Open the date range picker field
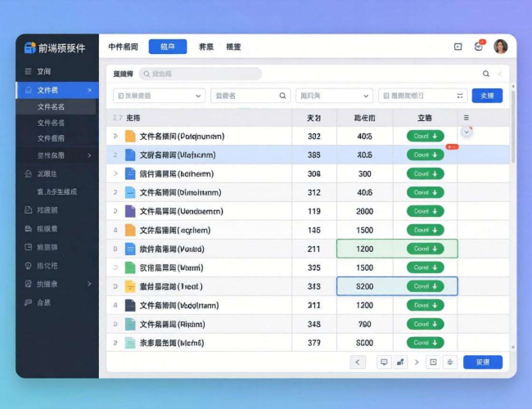The height and width of the screenshot is (409, 532). click(x=423, y=96)
